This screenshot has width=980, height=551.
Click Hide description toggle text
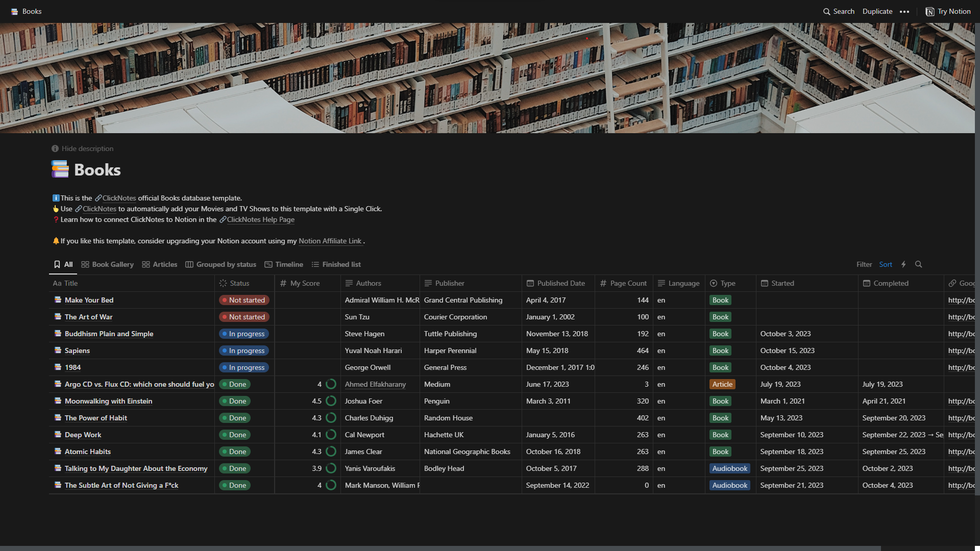click(x=87, y=148)
